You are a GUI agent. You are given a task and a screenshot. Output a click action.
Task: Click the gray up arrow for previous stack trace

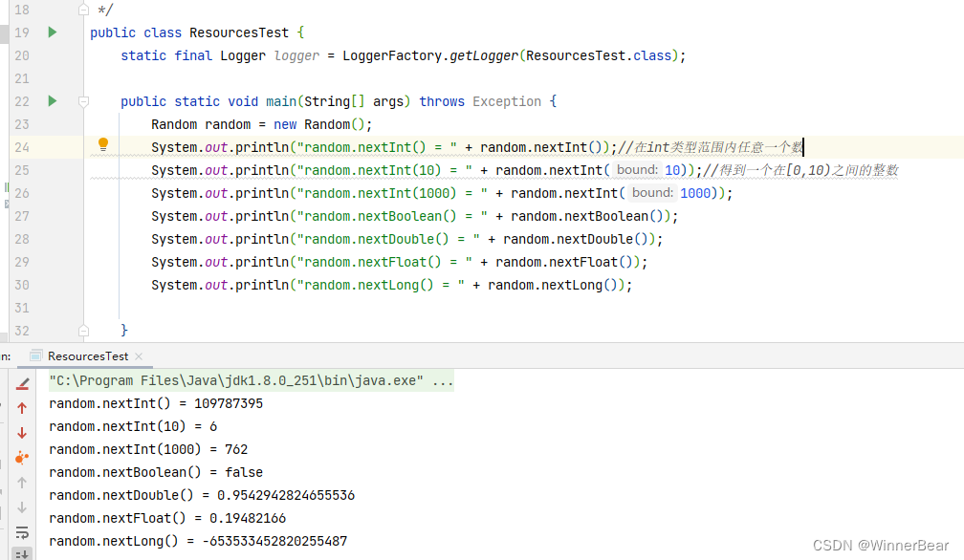tap(22, 483)
